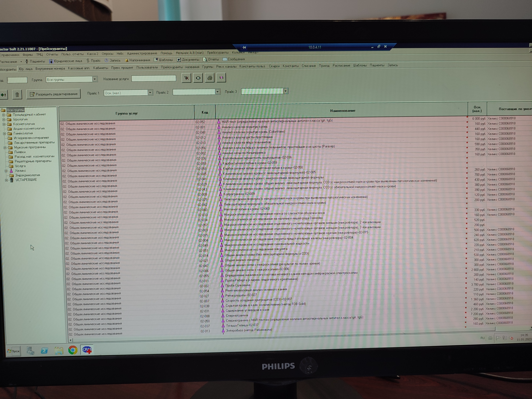This screenshot has height=399, width=532.
Task: Switch to the Кабинеты tab
Action: tap(101, 68)
